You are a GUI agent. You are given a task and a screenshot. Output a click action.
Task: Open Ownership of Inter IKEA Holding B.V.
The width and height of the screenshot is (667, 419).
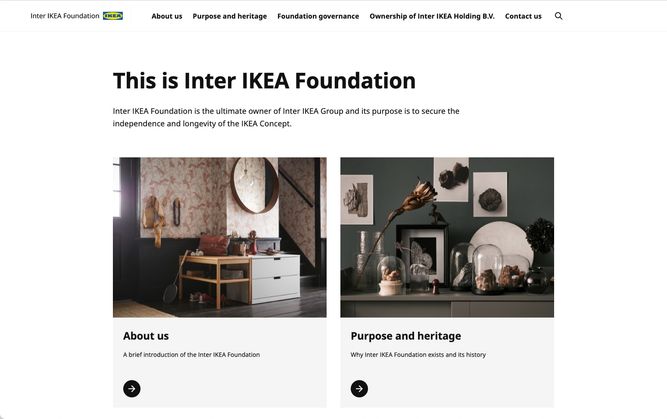pyautogui.click(x=432, y=16)
